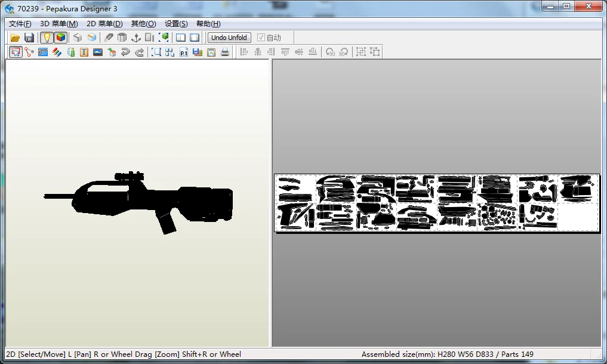The height and width of the screenshot is (364, 607).
Task: Toggle the light bulb lighting button
Action: 47,38
